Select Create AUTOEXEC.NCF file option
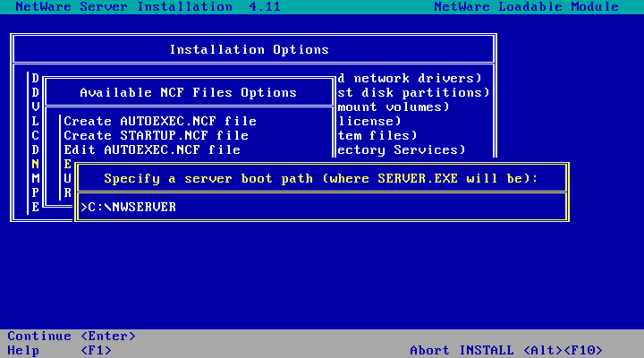 [x=160, y=121]
